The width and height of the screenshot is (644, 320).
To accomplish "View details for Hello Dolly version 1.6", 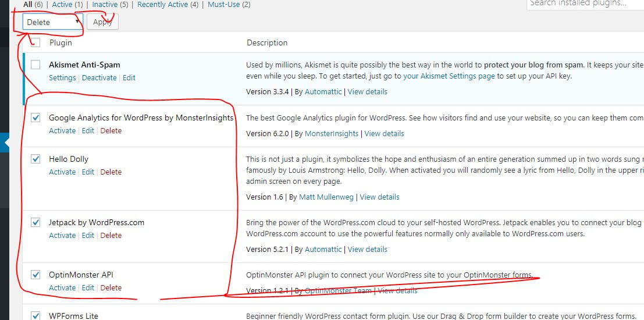I will point(379,197).
